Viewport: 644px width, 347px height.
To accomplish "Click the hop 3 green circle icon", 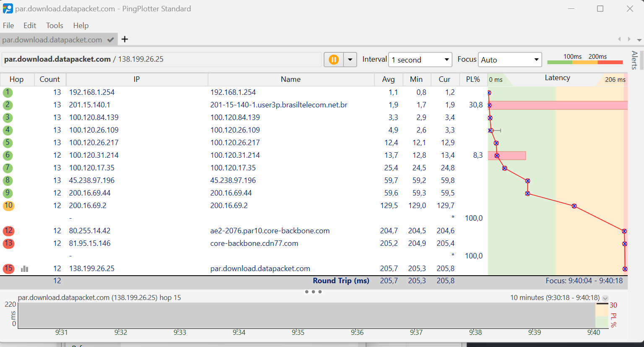I will pyautogui.click(x=8, y=117).
